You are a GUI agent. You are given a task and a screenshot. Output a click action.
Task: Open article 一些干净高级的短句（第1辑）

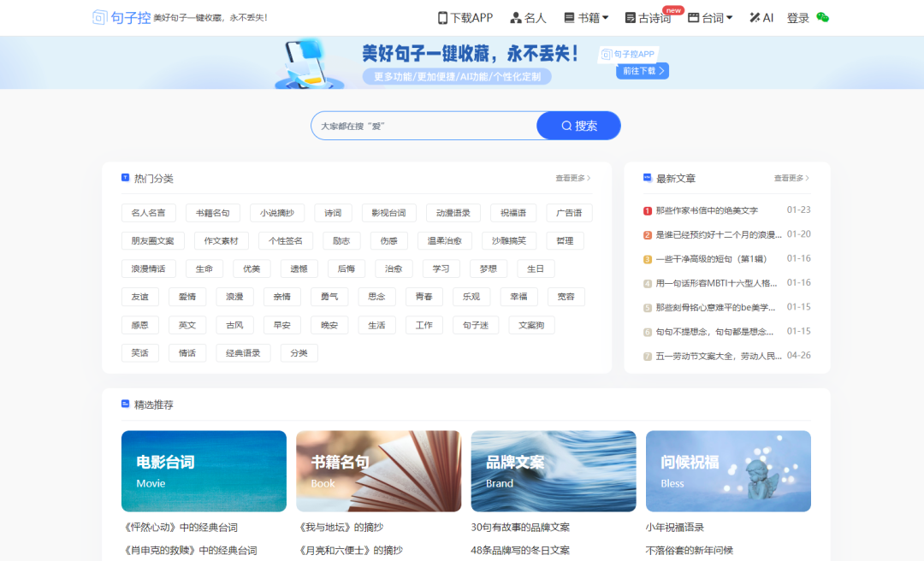click(x=711, y=259)
